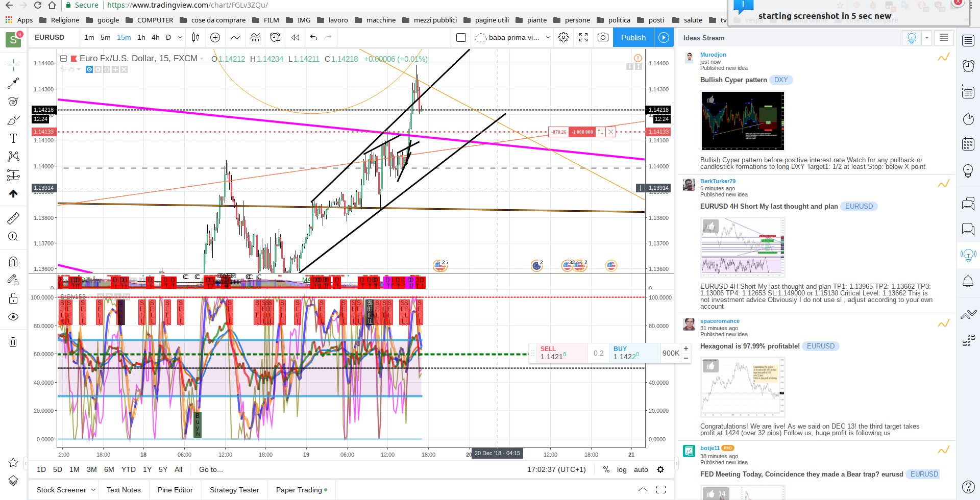980x500 pixels.
Task: Select the 1m timeframe
Action: click(x=89, y=37)
